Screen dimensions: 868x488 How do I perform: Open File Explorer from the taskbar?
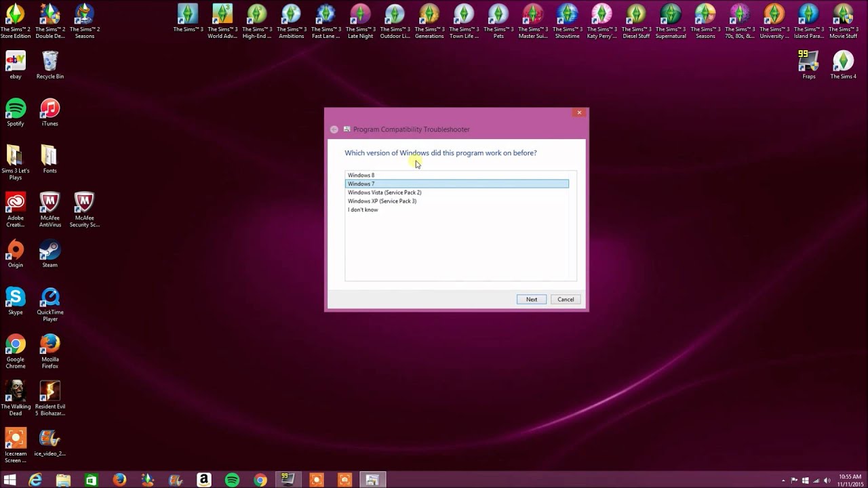63,480
